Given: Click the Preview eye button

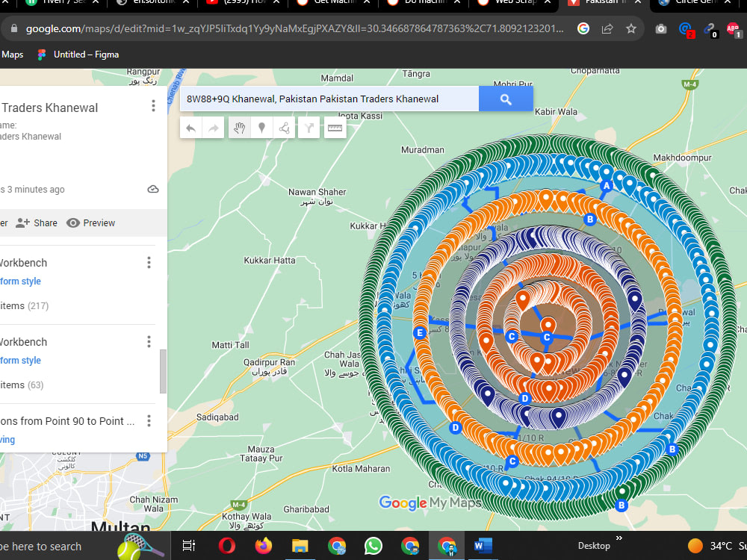Looking at the screenshot, I should [x=91, y=223].
